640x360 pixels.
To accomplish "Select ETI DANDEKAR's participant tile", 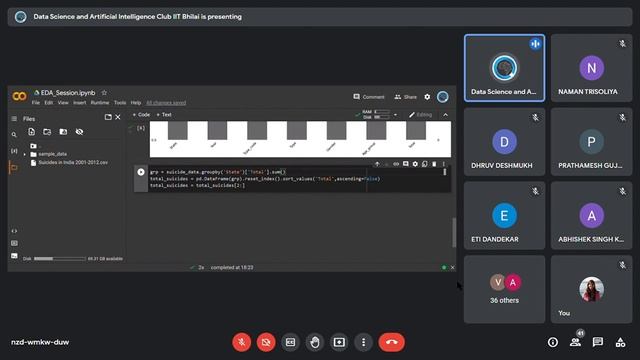I will pos(504,216).
